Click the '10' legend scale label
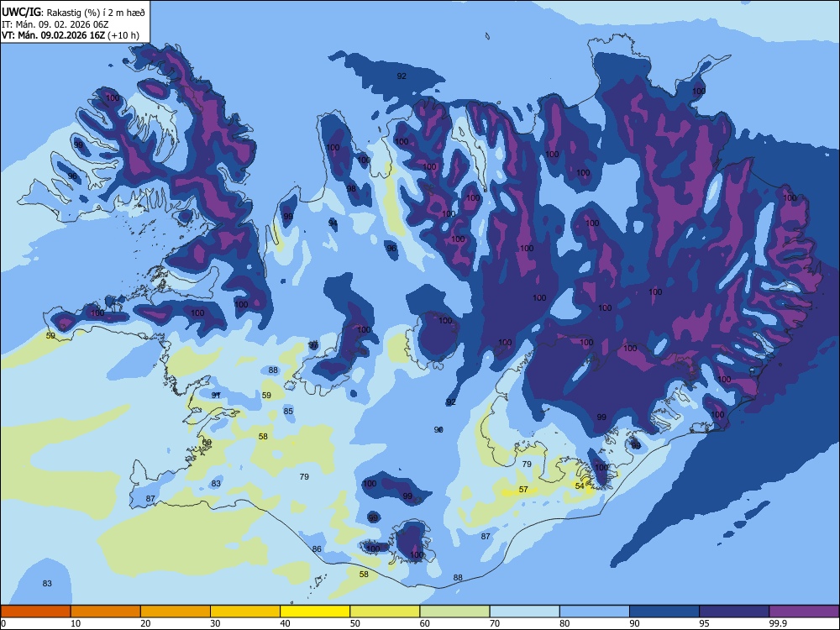Image resolution: width=840 pixels, height=630 pixels. [x=76, y=623]
